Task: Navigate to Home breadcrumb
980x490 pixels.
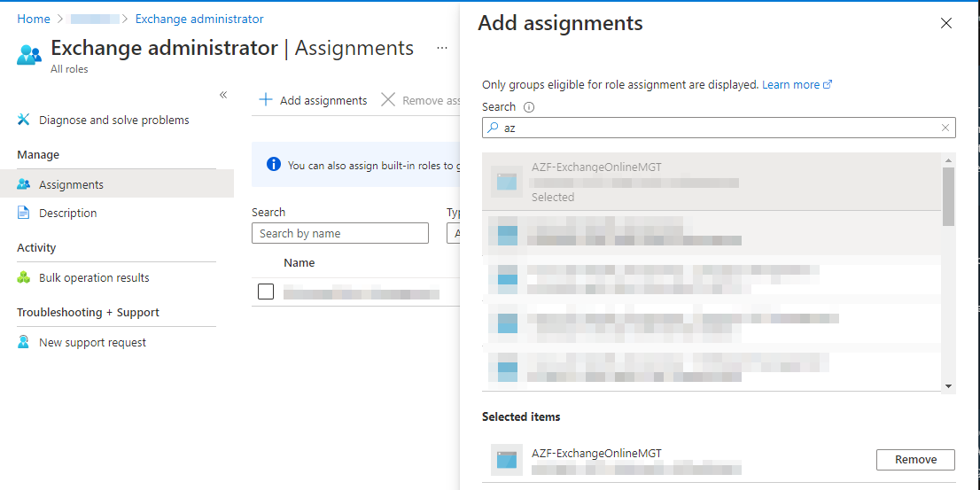Action: (34, 19)
